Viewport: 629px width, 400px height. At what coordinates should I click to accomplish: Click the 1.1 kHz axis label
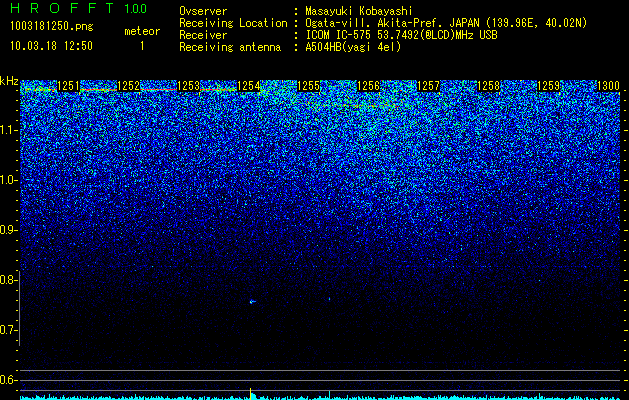pos(7,130)
